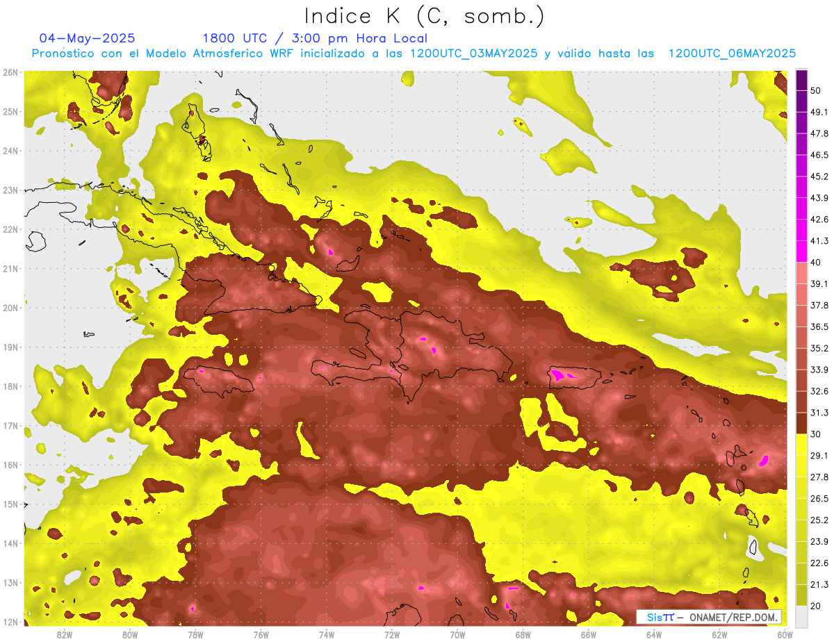
Task: Click legend value "31.3"
Action: pyautogui.click(x=819, y=413)
